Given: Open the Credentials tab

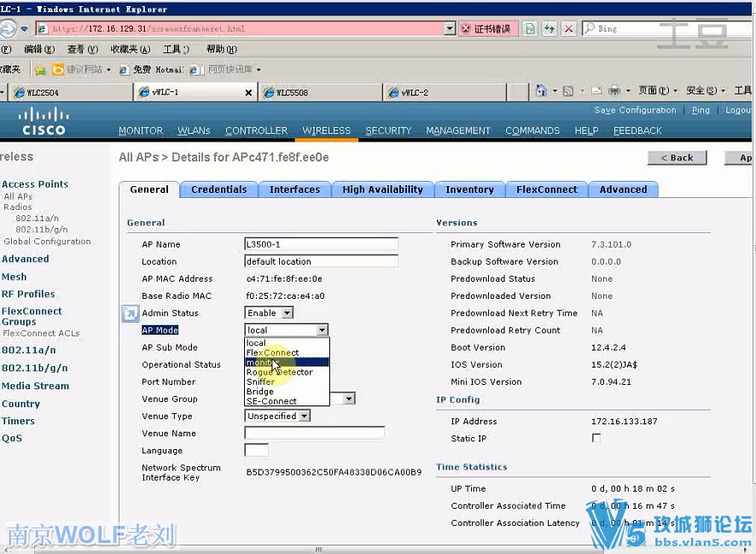Looking at the screenshot, I should (x=219, y=190).
